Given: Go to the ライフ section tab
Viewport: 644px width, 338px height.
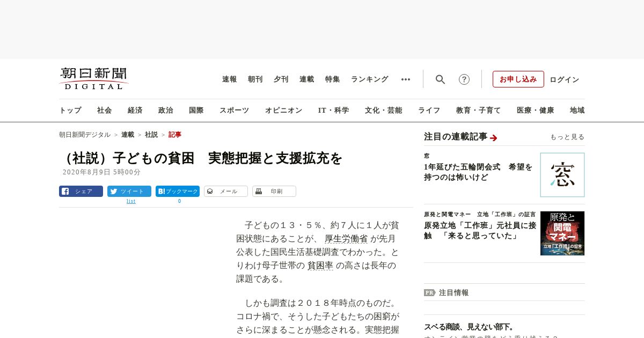Looking at the screenshot, I should coord(429,111).
